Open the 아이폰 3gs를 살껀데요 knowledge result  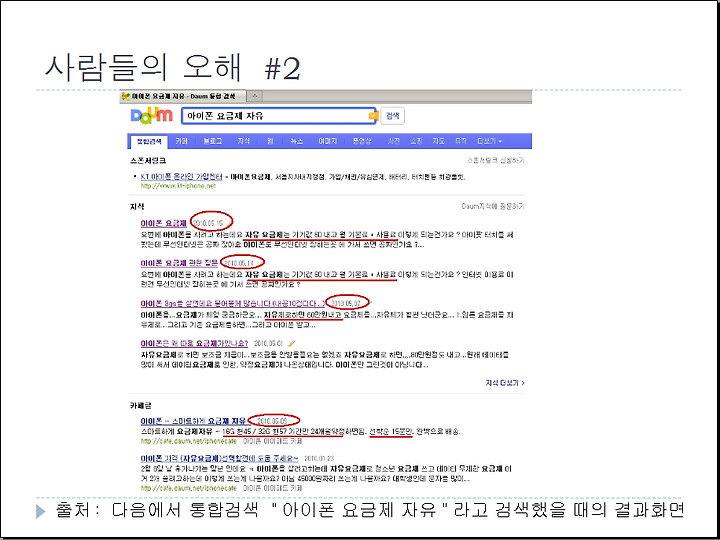click(x=233, y=304)
